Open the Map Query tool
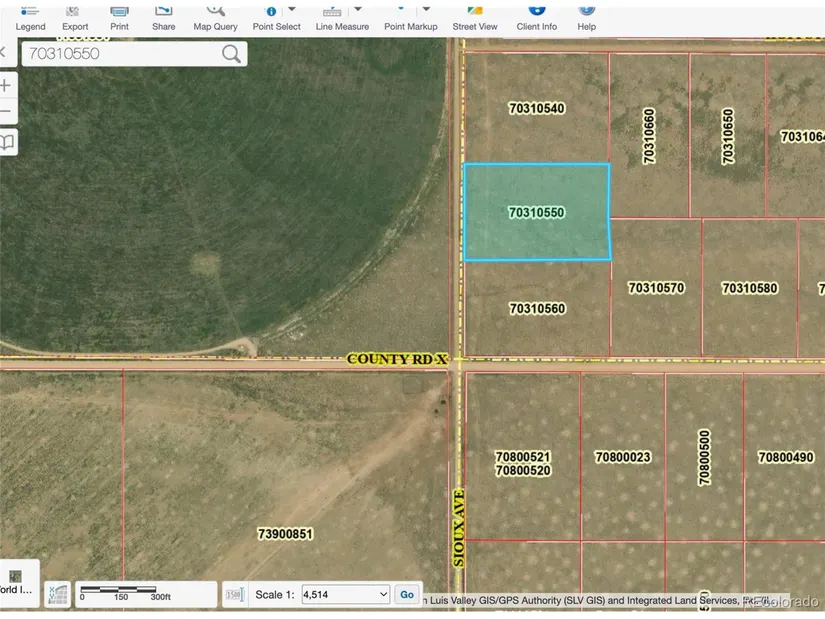Viewport: 825px width, 619px height. click(215, 18)
